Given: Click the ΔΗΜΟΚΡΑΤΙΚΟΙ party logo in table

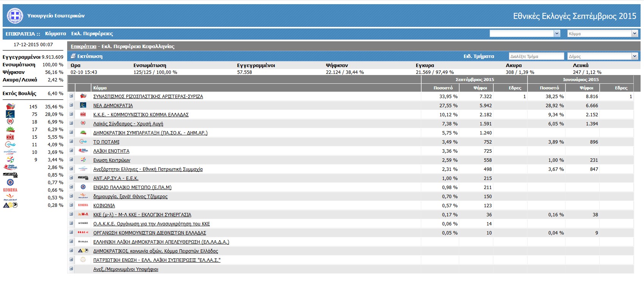Looking at the screenshot, I should 83,251.
